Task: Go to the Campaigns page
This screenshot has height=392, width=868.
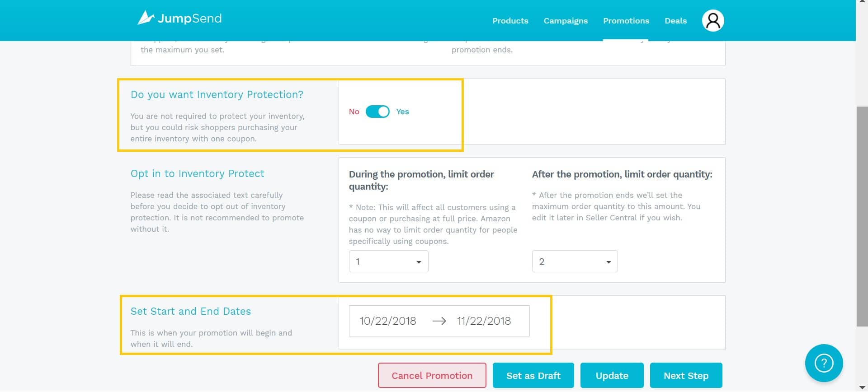Action: (566, 21)
